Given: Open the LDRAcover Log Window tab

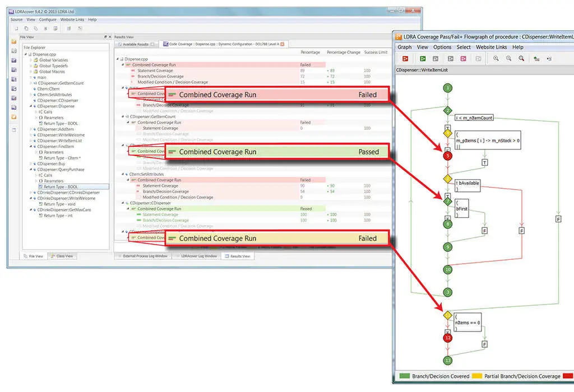Looking at the screenshot, I should point(198,256).
